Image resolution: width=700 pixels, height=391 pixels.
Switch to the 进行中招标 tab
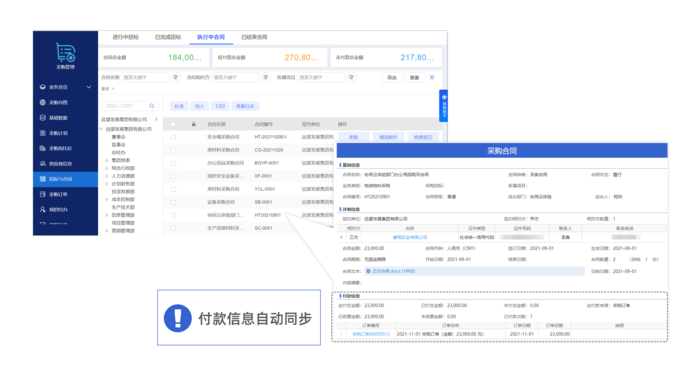pyautogui.click(x=125, y=37)
